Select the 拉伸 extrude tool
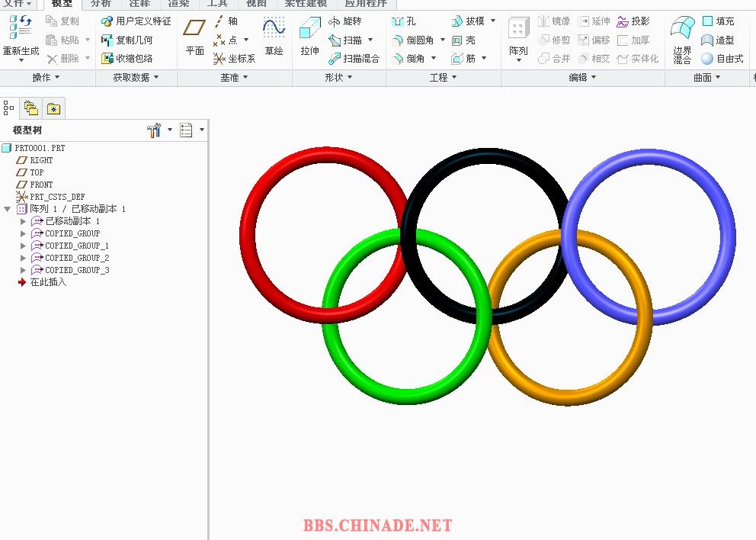756x540 pixels. point(309,36)
